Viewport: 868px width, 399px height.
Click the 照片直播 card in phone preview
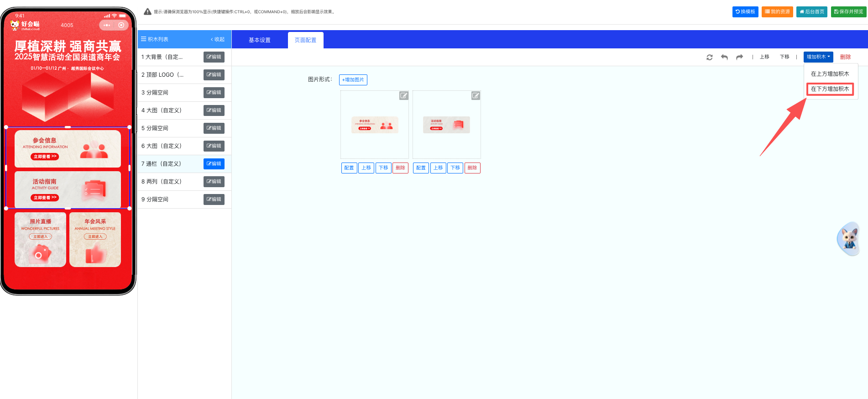[40, 239]
